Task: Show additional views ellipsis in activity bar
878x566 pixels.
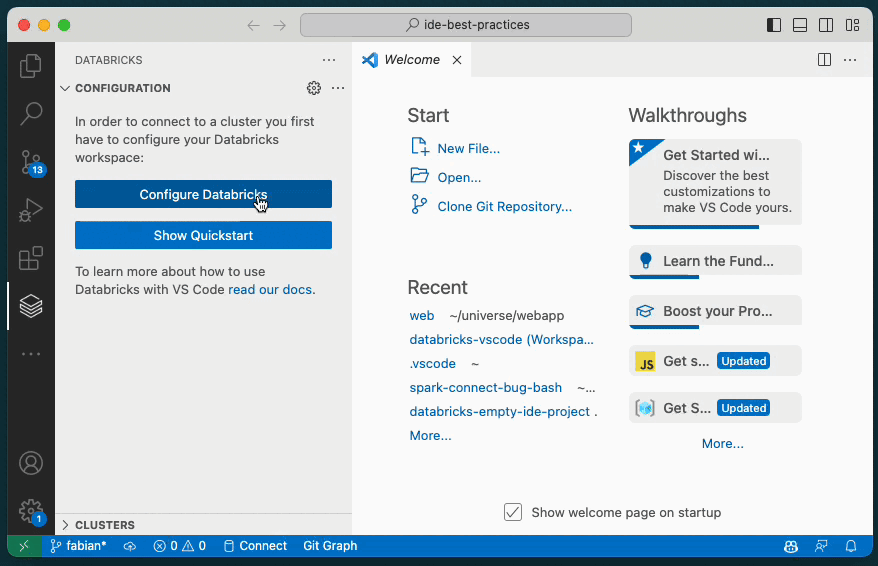Action: coord(31,354)
